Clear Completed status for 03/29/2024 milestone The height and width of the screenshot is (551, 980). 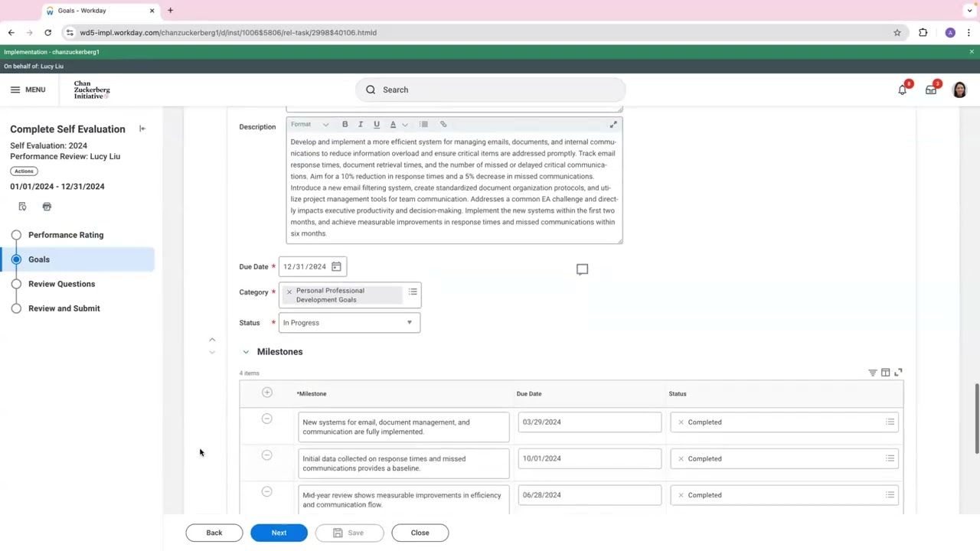(x=681, y=422)
